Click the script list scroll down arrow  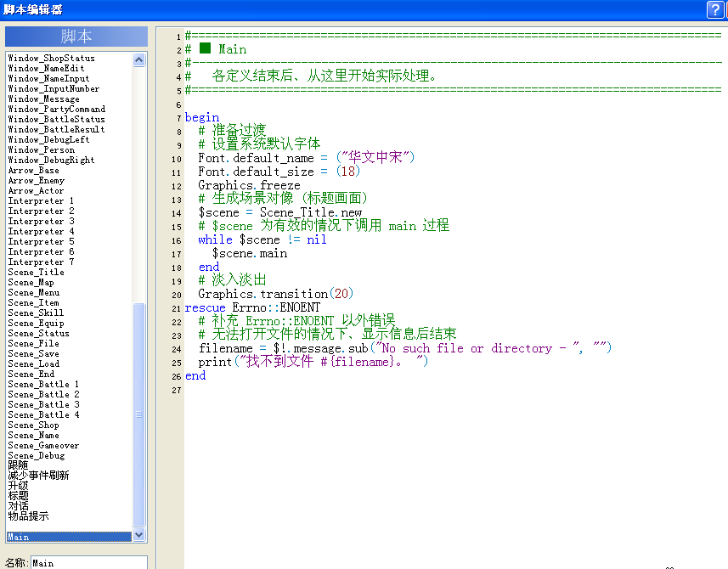138,535
